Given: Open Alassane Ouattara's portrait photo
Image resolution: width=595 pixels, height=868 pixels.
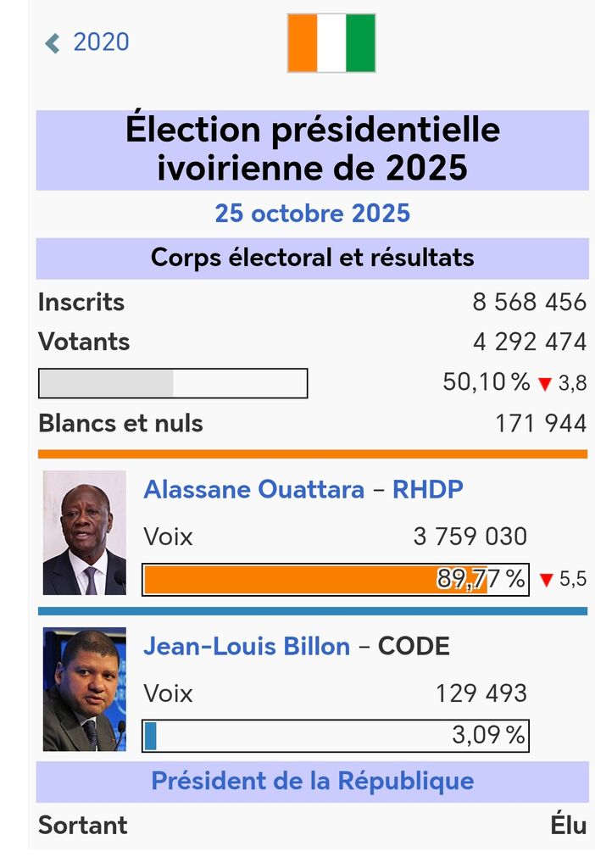Looking at the screenshot, I should click(x=84, y=532).
